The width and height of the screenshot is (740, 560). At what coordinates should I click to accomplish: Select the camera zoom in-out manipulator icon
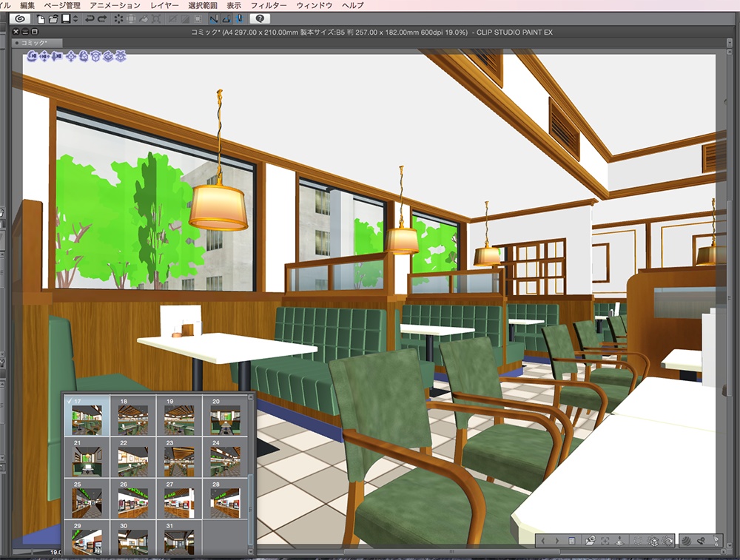[x=57, y=57]
